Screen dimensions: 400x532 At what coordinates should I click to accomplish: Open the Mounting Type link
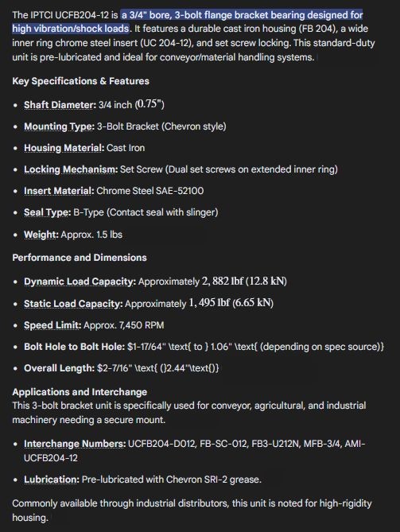click(x=59, y=126)
